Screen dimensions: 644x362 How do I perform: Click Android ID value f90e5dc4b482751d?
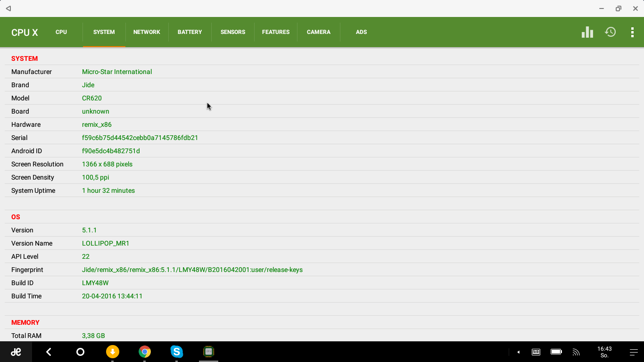(111, 151)
